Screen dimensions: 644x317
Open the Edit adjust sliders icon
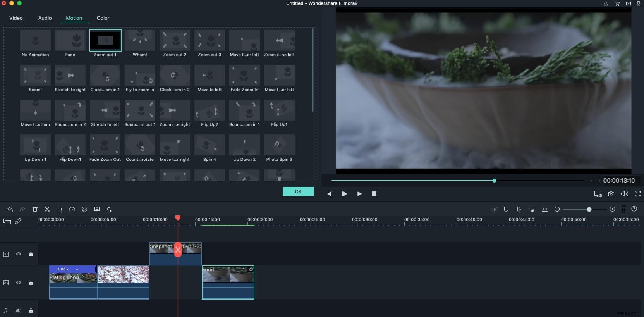click(x=109, y=209)
